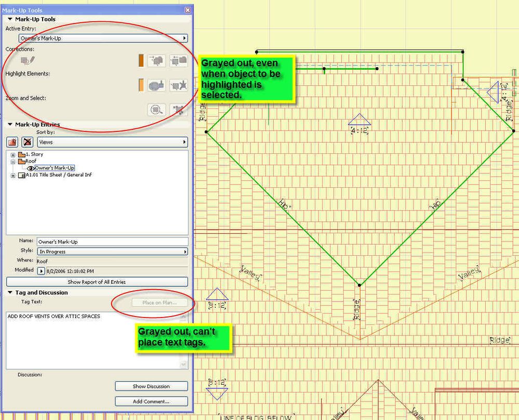The height and width of the screenshot is (420, 519).
Task: Click the Add Comment button
Action: [x=151, y=401]
